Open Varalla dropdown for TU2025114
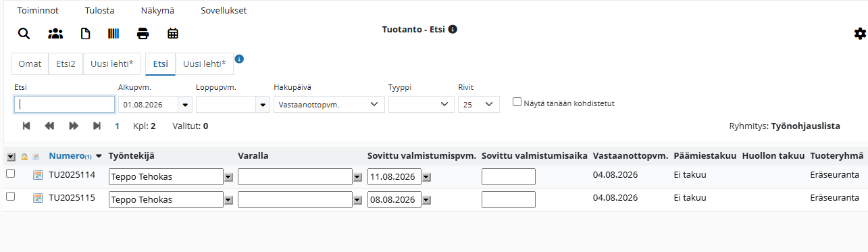Screen dimensions: 868x252 [x=357, y=177]
